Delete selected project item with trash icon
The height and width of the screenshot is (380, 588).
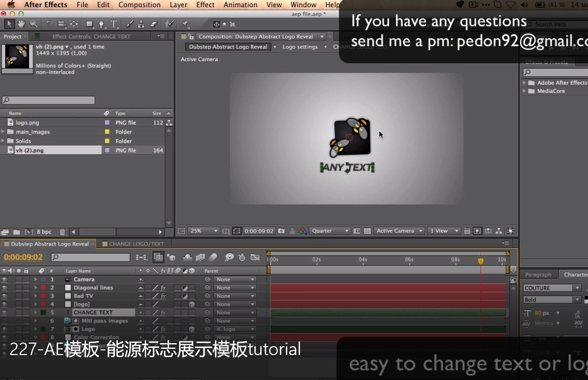click(x=62, y=232)
